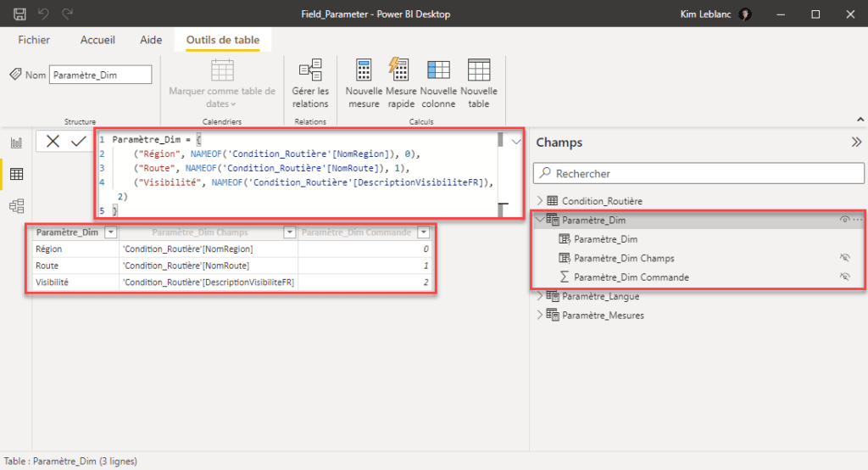This screenshot has height=470, width=868.
Task: Switch to Model view
Action: point(17,206)
